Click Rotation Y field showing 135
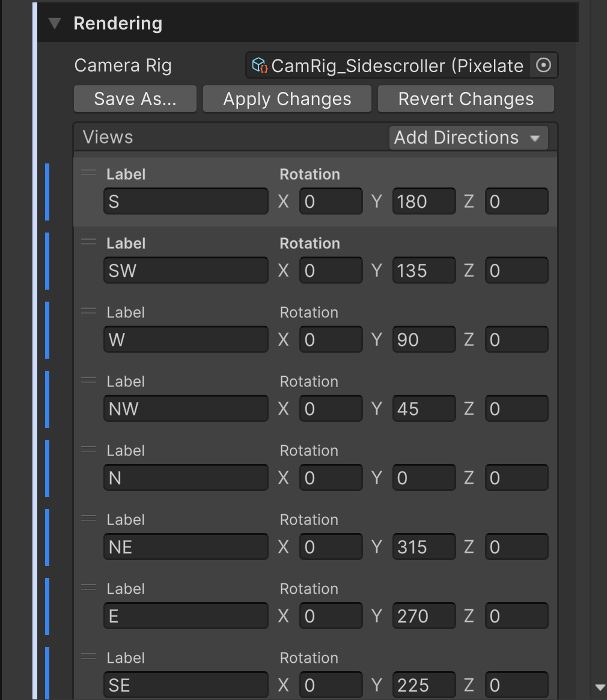Viewport: 607px width, 700px height. [x=424, y=270]
